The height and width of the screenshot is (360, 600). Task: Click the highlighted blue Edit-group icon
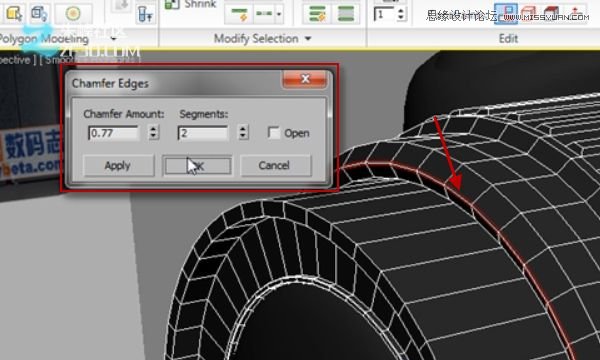506,14
